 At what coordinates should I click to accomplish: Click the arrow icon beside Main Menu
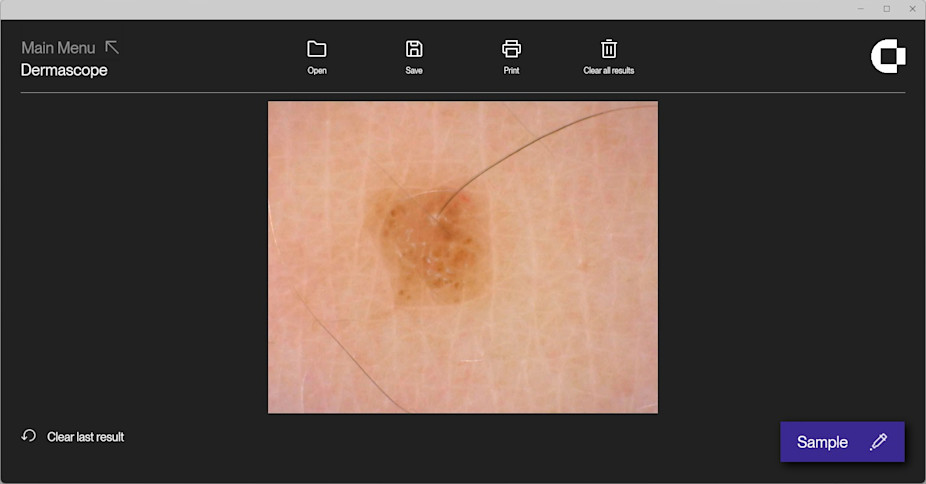[x=112, y=47]
